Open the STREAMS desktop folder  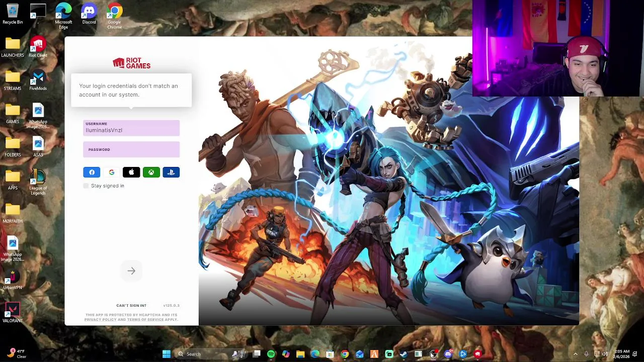(x=13, y=80)
